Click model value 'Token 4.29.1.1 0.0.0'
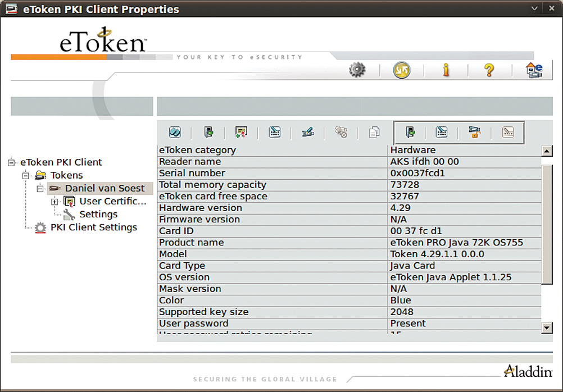The height and width of the screenshot is (392, 563). point(437,254)
